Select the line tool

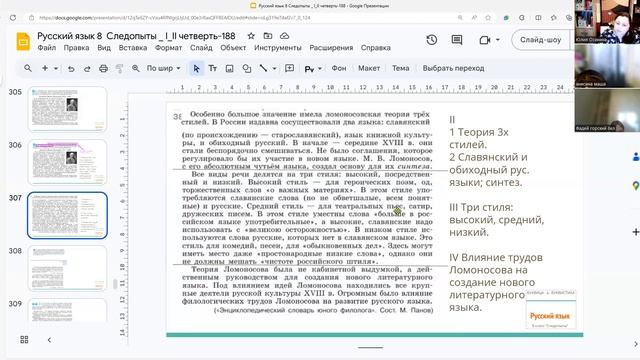click(264, 68)
